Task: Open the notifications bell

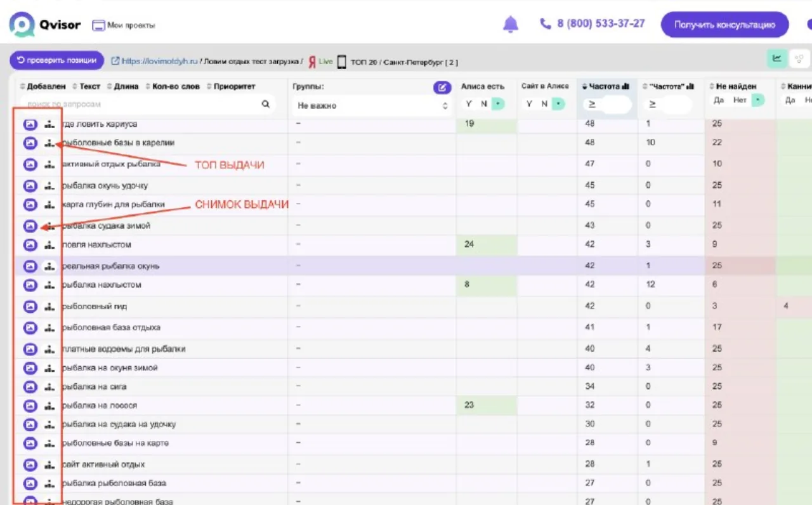Action: pyautogui.click(x=511, y=25)
